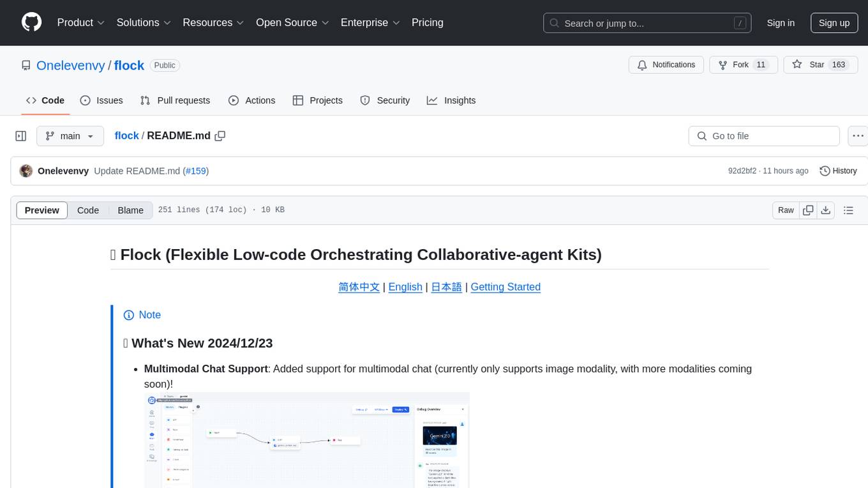Switch to the Insights tab

[451, 100]
